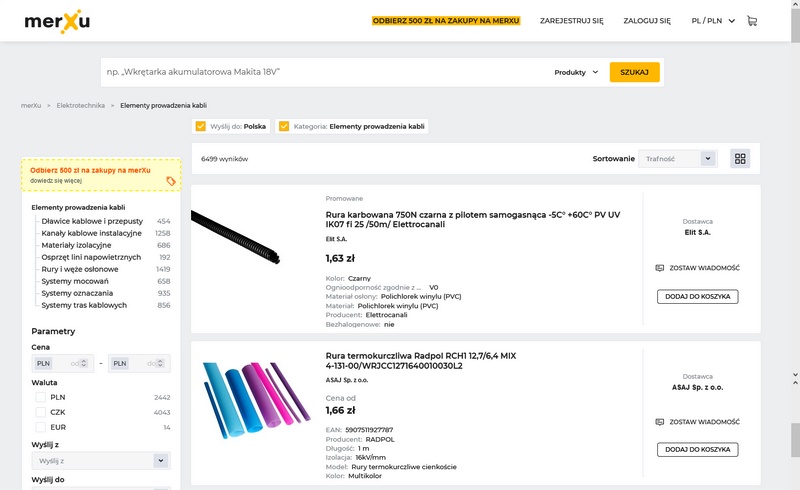Screen dimensions: 800x490
Task: Open the Sortowanie Trafność dropdown
Action: pyautogui.click(x=678, y=159)
